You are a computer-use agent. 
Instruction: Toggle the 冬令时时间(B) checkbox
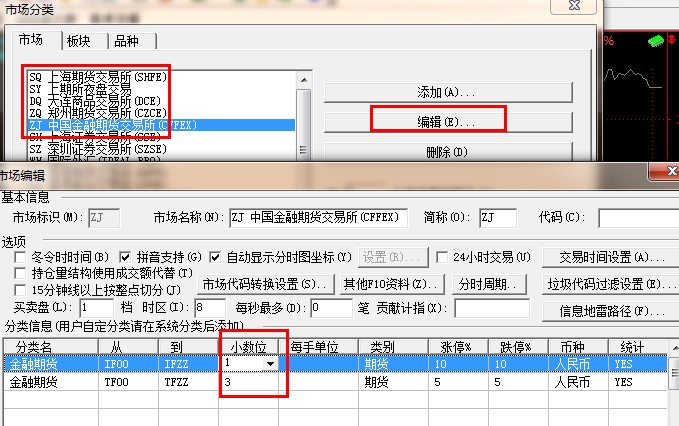tap(20, 257)
